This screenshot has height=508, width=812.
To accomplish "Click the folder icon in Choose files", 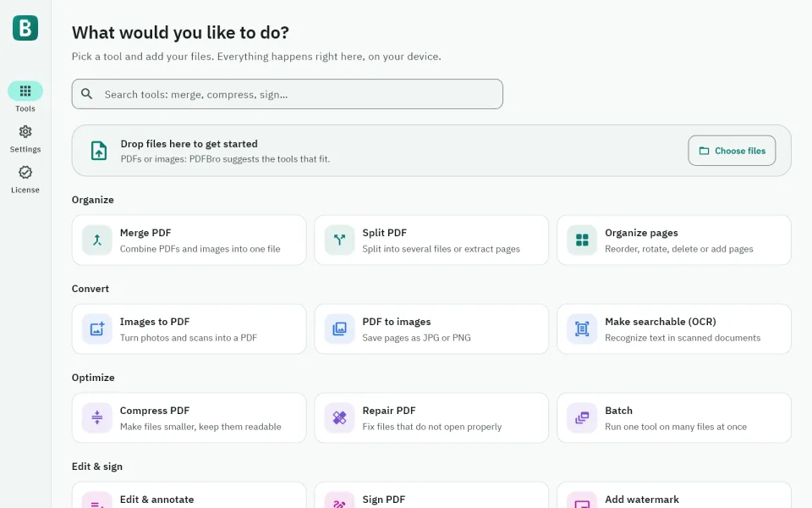I will (x=704, y=151).
